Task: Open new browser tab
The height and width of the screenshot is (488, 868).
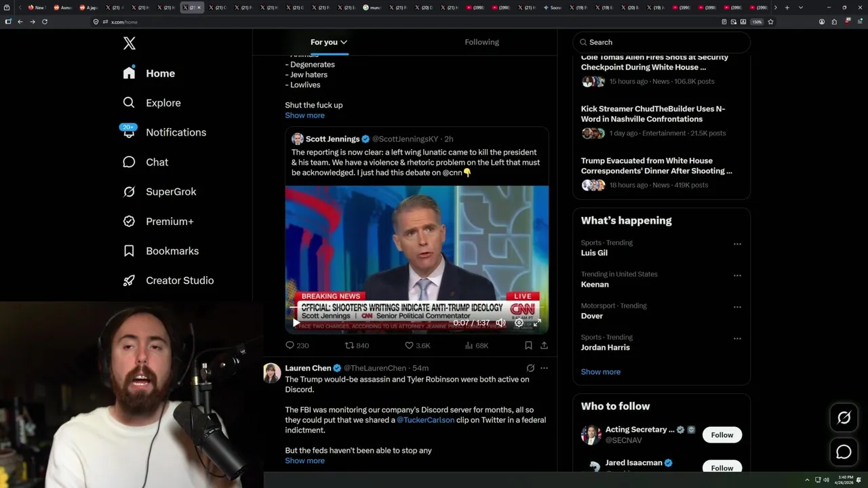Action: point(787,7)
